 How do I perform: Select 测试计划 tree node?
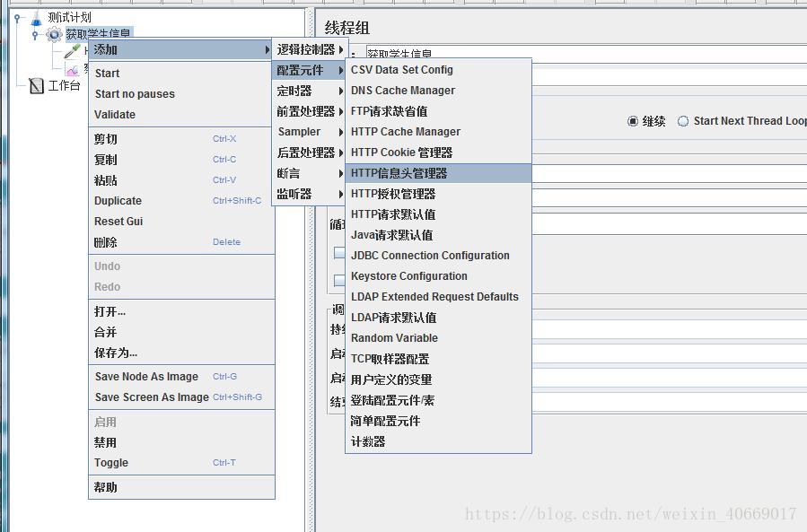point(69,18)
